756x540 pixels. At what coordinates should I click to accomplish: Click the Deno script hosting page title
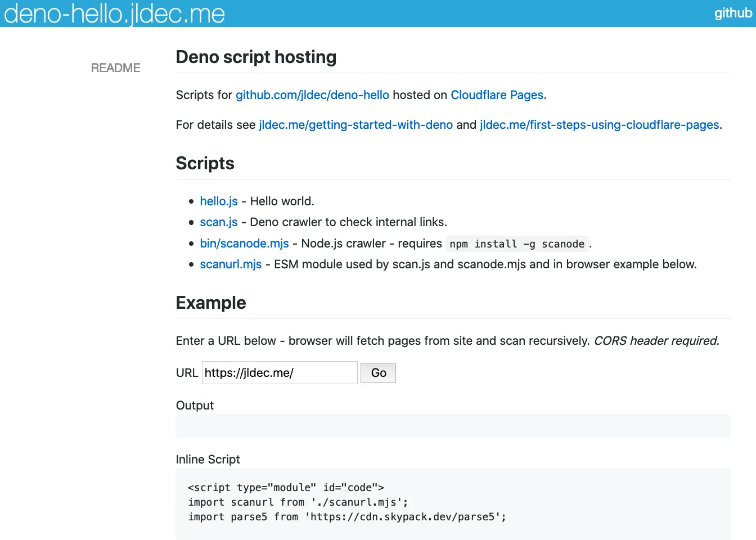(x=256, y=57)
